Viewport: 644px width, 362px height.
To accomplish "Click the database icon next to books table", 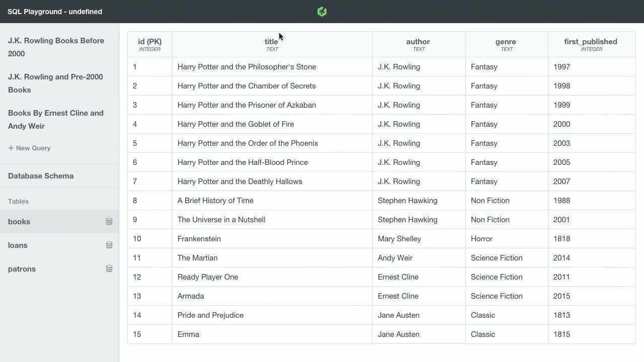I will coord(109,221).
